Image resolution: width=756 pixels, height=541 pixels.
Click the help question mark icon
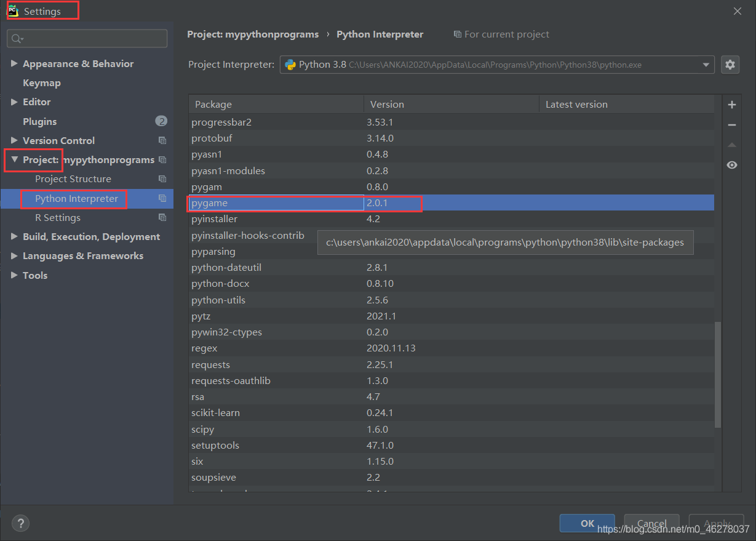[20, 523]
